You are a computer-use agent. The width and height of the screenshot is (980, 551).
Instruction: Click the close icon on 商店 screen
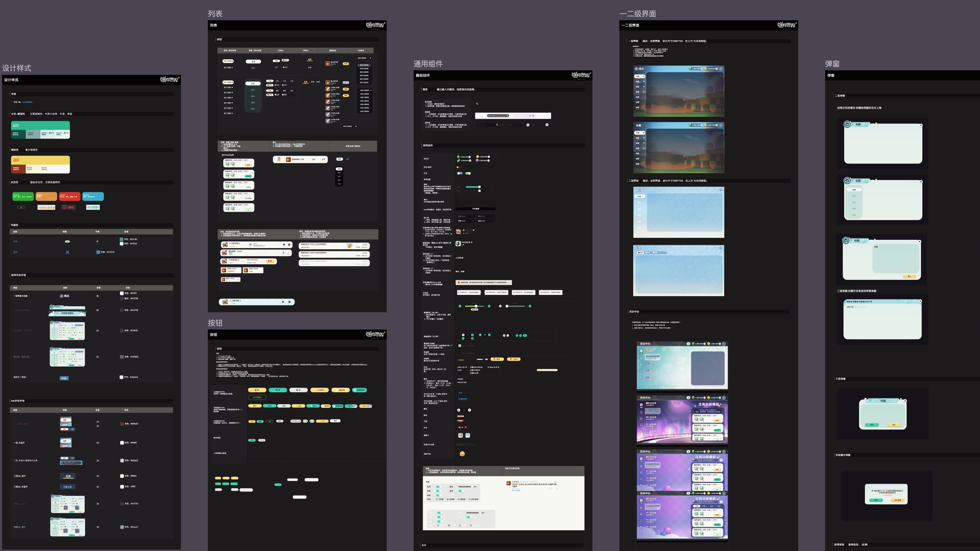pyautogui.click(x=721, y=69)
